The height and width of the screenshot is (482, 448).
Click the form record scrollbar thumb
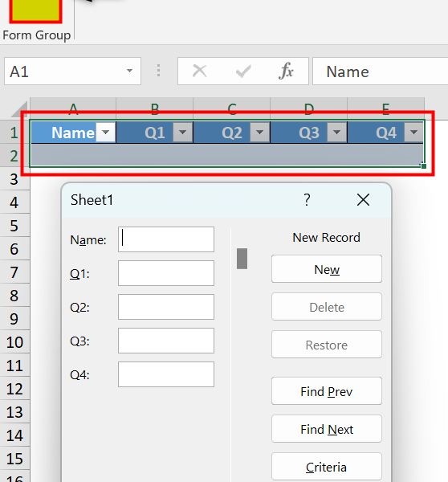point(242,259)
